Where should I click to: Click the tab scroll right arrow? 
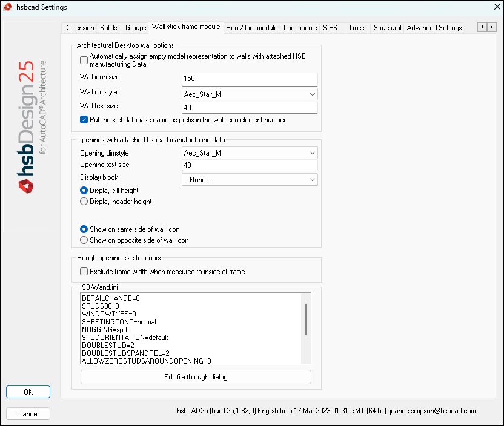coord(491,27)
